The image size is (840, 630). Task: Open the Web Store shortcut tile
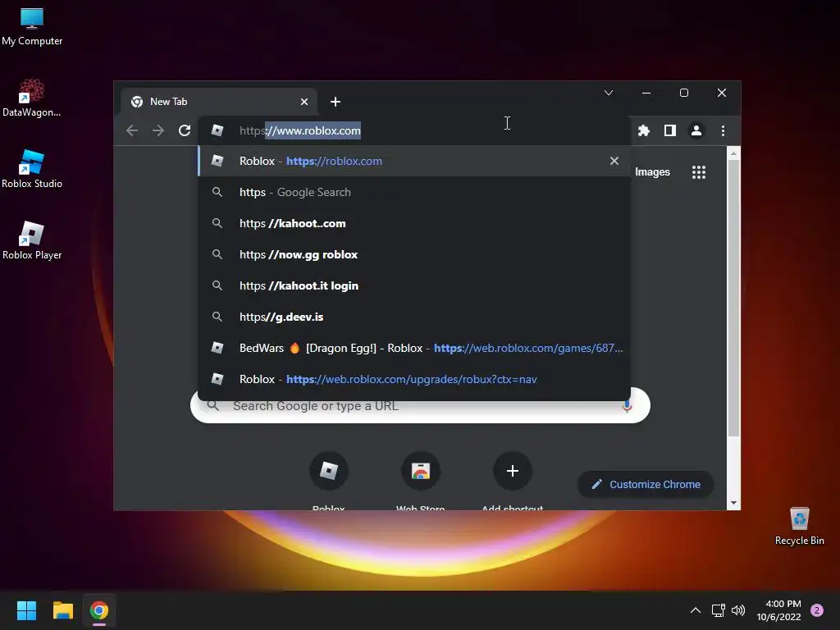click(421, 471)
